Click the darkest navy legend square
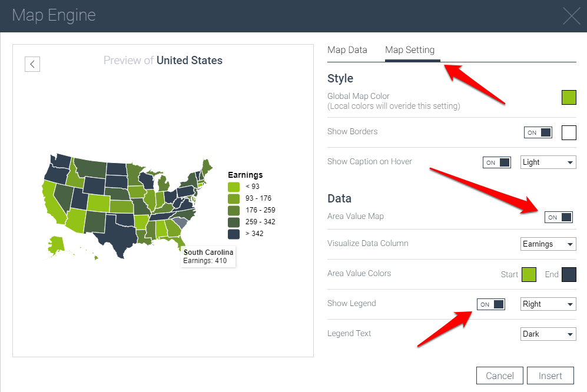The height and width of the screenshot is (392, 587). [x=234, y=234]
